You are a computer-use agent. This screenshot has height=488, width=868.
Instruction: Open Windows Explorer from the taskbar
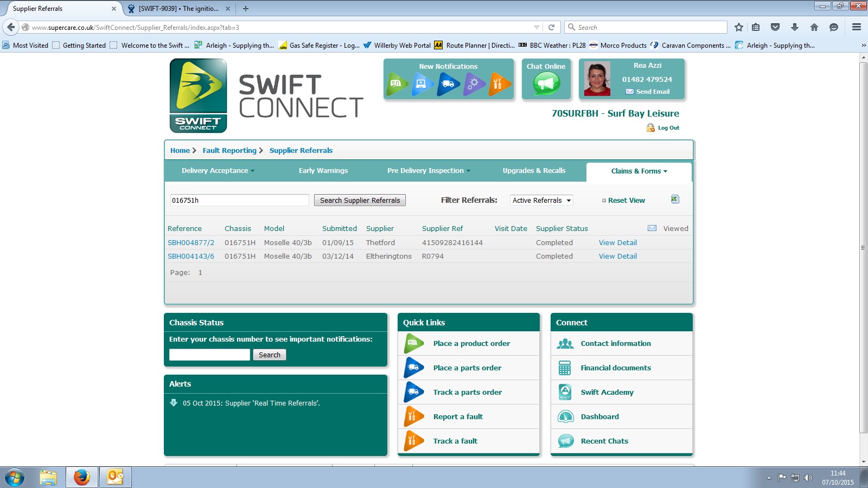(x=48, y=478)
